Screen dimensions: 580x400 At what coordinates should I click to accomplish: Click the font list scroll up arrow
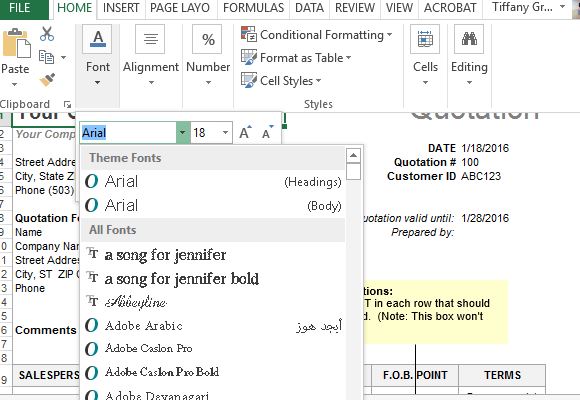pyautogui.click(x=353, y=155)
